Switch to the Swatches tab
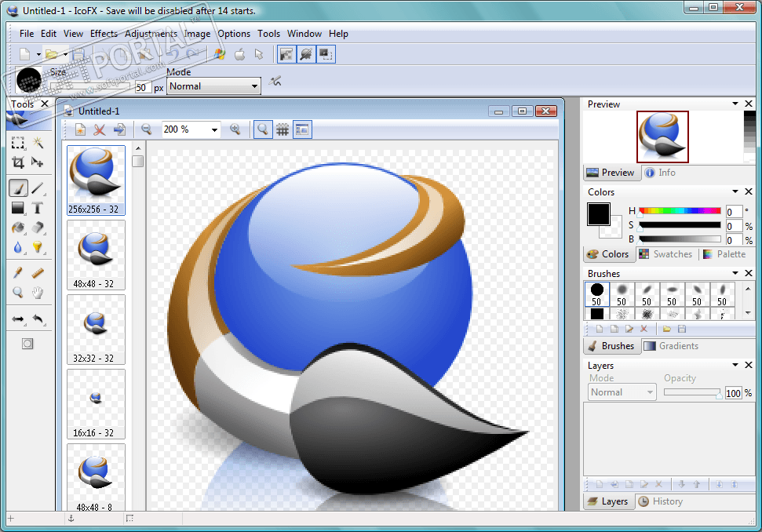The height and width of the screenshot is (532, 762). pos(665,254)
